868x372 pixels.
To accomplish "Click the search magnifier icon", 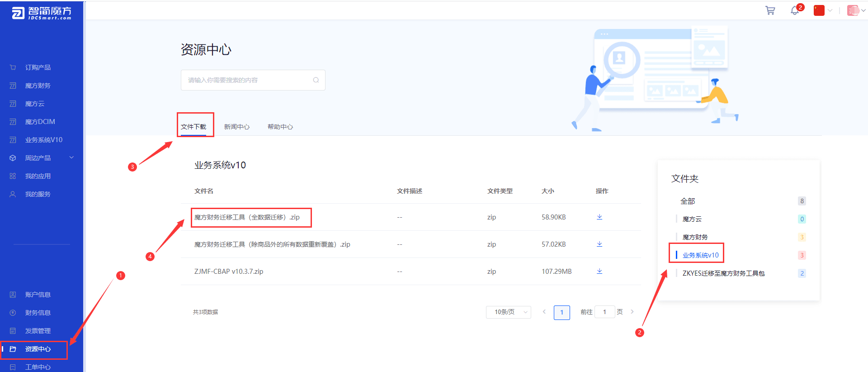I will [316, 80].
